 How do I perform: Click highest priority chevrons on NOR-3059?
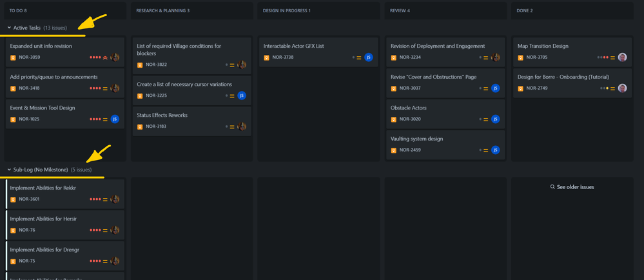105,57
